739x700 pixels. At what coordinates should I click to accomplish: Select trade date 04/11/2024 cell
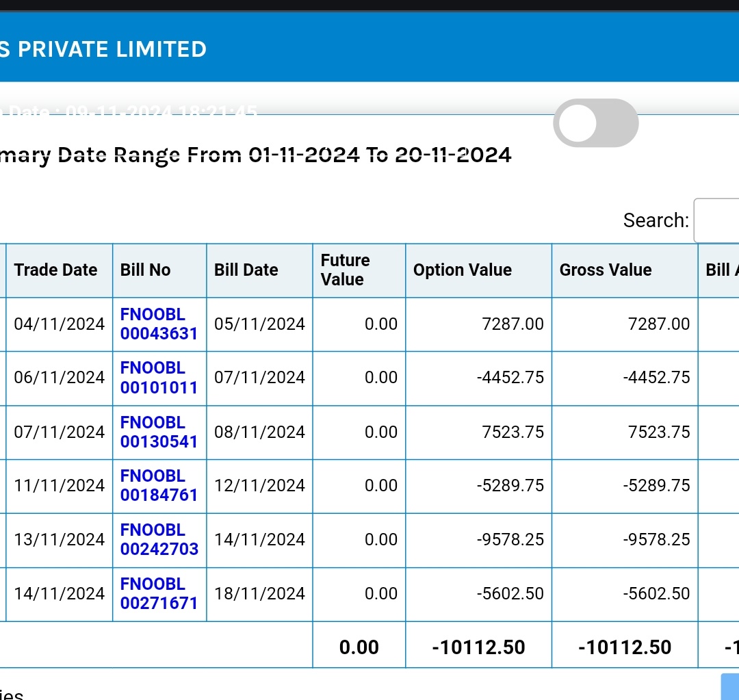(x=60, y=324)
